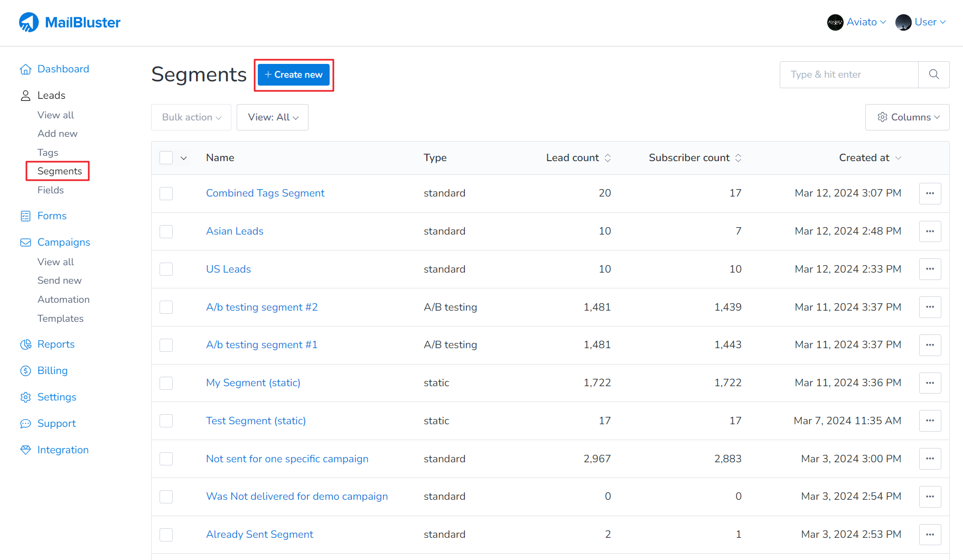Open the My Segment (static) link
963x560 pixels.
point(253,383)
